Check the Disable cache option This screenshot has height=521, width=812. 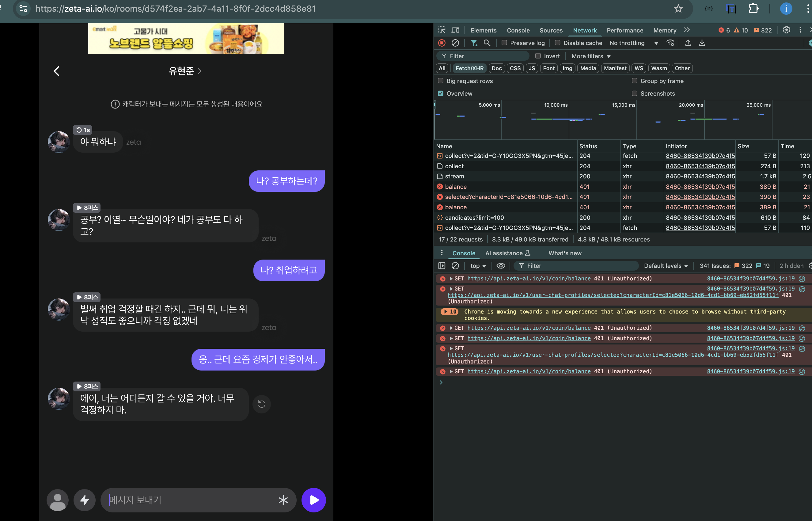point(558,43)
